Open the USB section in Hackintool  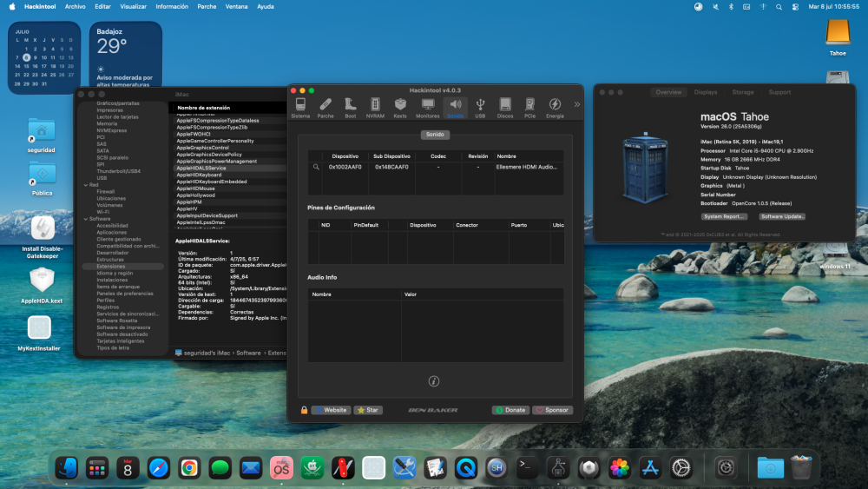point(480,108)
